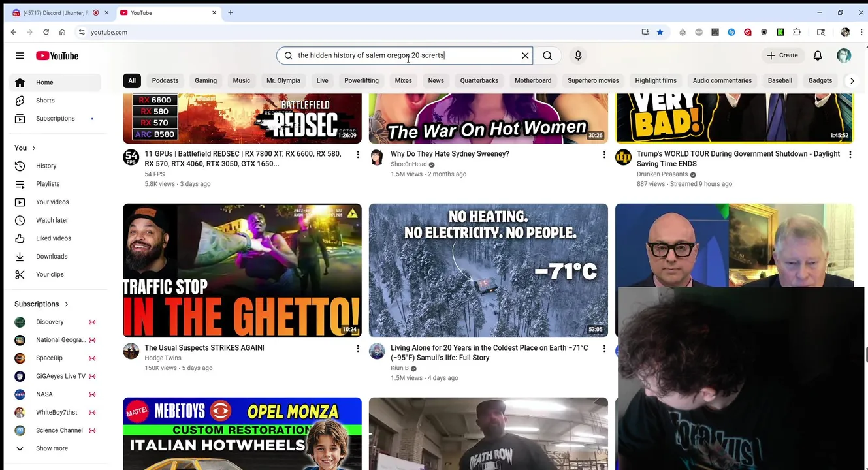Go back in the browser
Image resolution: width=868 pixels, height=470 pixels.
pos(14,32)
